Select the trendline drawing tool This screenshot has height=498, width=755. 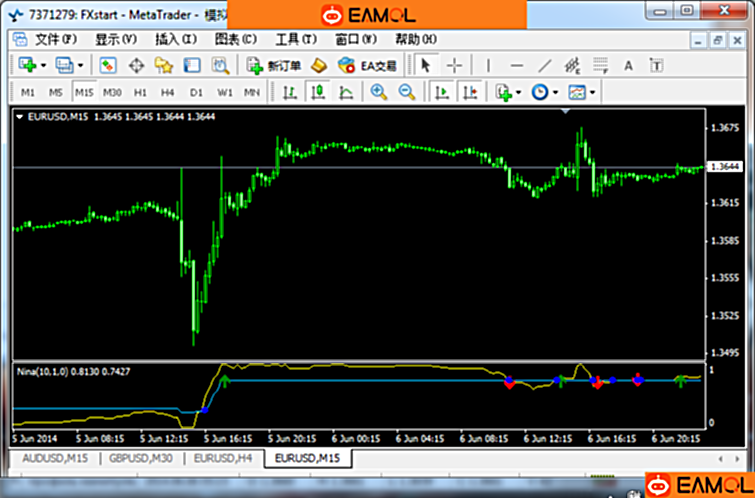(x=545, y=65)
